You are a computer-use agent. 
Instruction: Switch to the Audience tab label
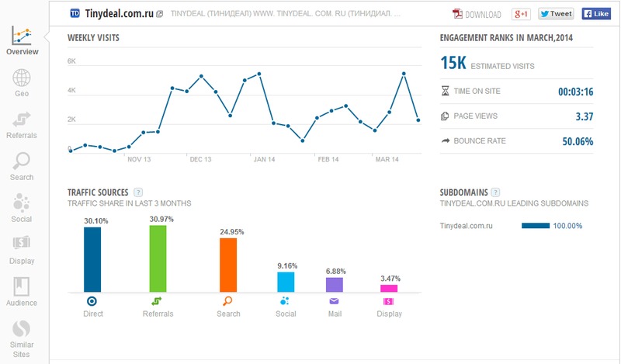coord(22,303)
